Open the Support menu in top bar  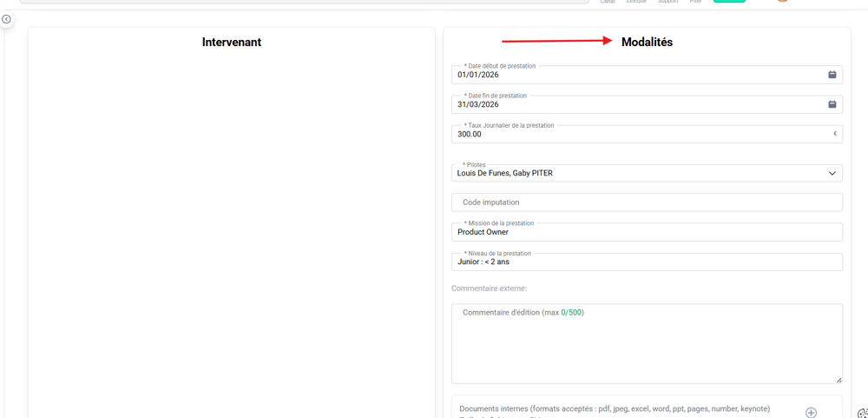coord(667,2)
